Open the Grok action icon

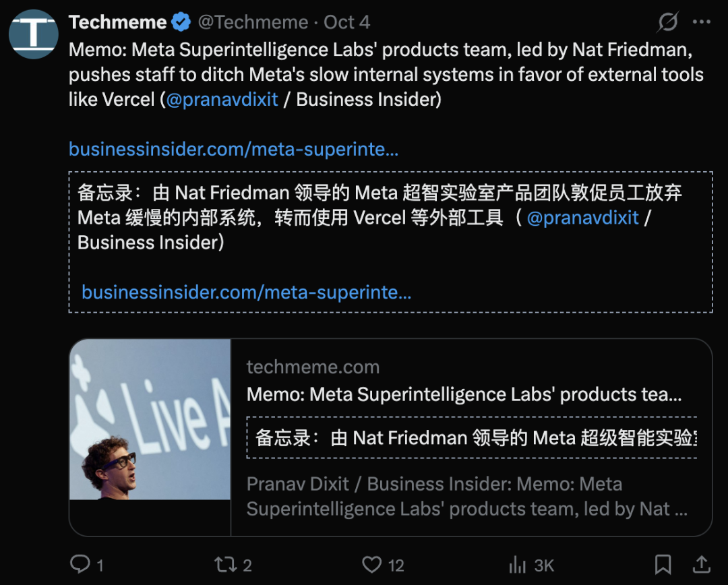(x=667, y=22)
